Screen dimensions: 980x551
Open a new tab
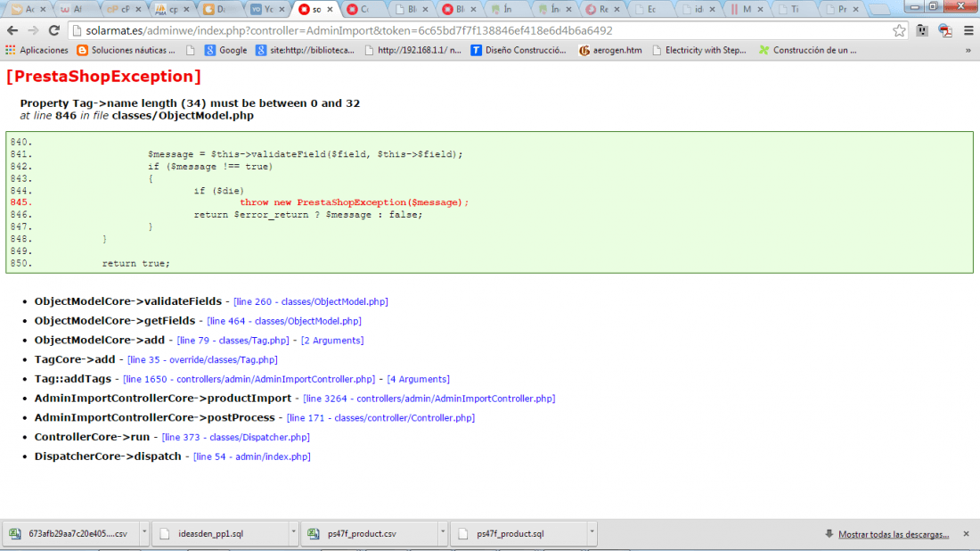click(879, 10)
